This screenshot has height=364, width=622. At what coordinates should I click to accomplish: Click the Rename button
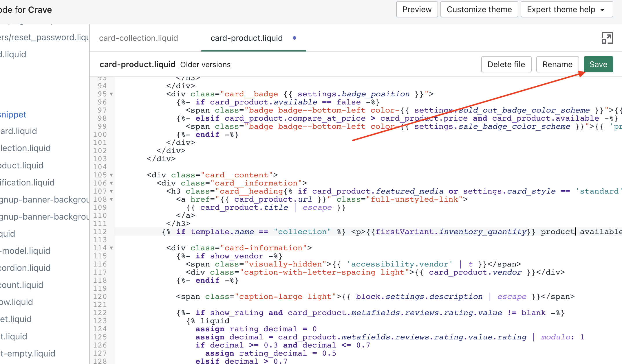[557, 64]
